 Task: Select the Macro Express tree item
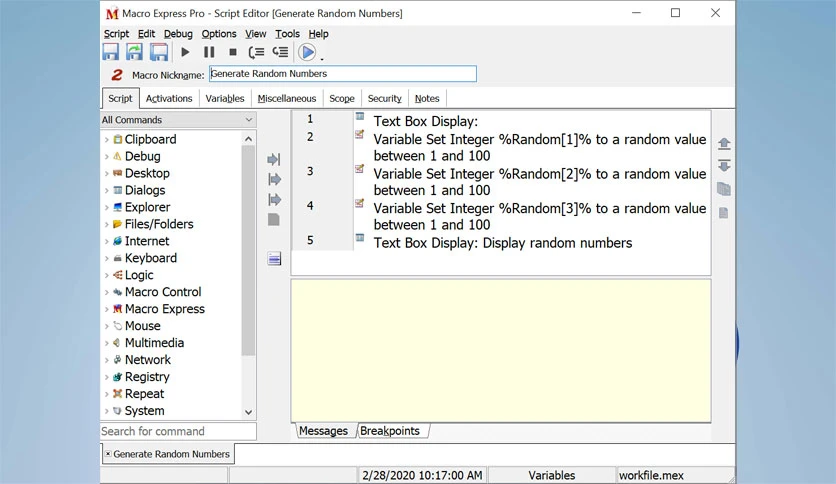tap(165, 309)
